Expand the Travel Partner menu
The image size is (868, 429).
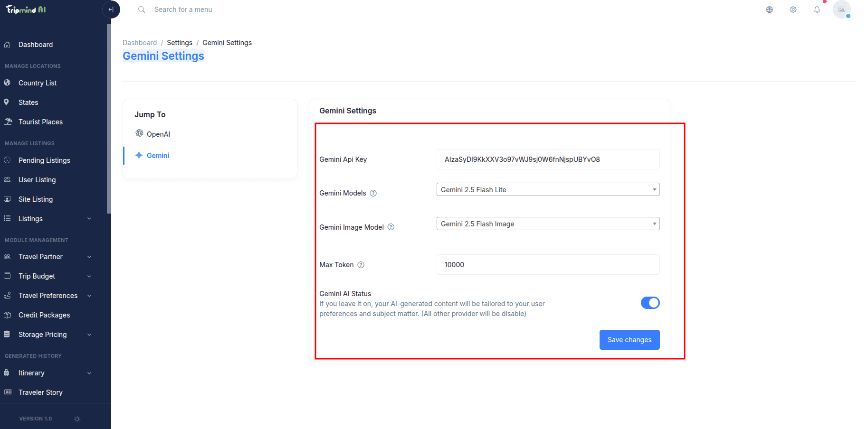[x=48, y=257]
